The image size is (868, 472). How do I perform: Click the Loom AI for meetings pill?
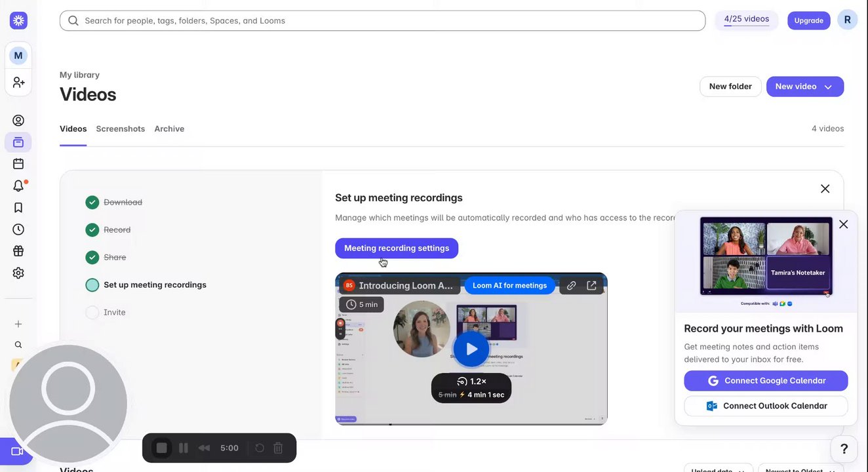pyautogui.click(x=509, y=286)
